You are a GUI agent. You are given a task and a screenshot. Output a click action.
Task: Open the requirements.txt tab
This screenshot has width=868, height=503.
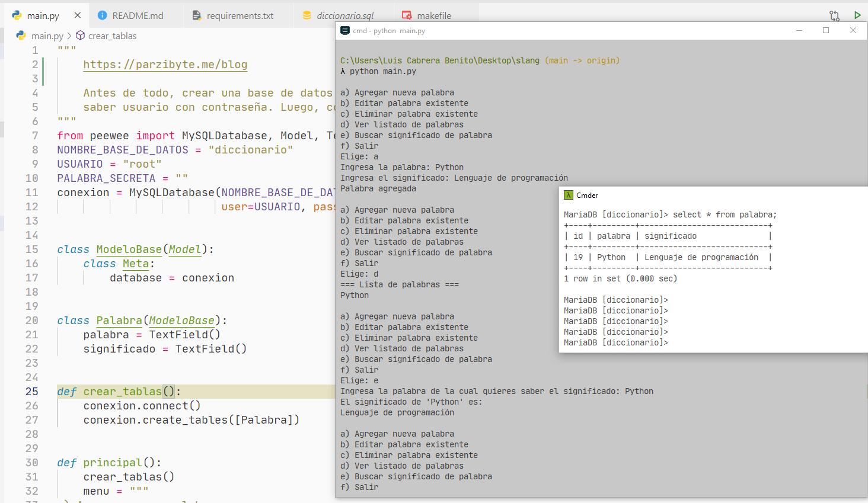(240, 15)
